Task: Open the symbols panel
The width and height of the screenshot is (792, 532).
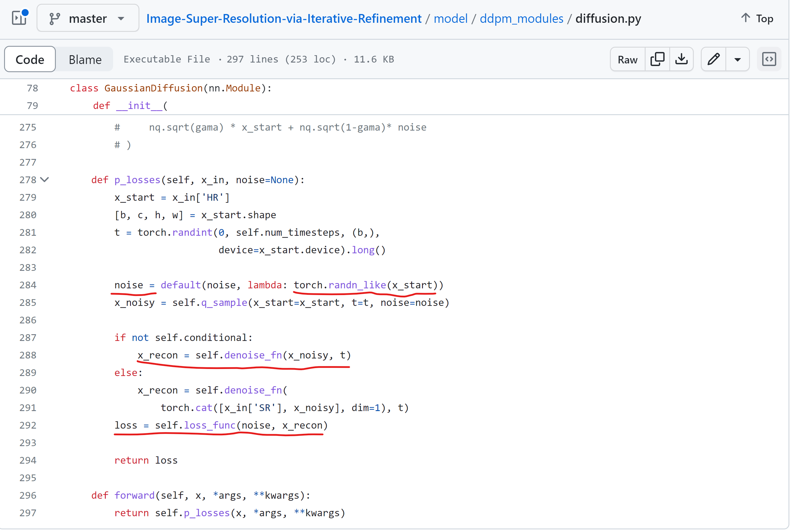Action: pos(769,59)
